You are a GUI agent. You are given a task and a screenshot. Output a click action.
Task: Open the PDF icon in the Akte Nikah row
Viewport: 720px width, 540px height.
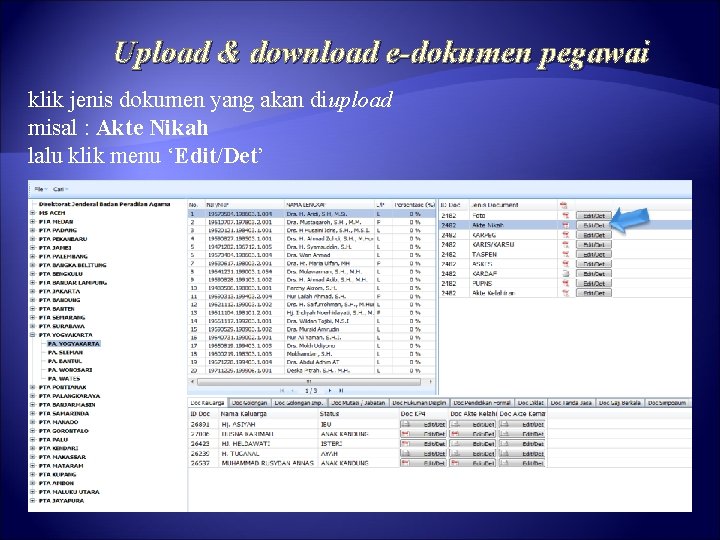click(x=565, y=225)
